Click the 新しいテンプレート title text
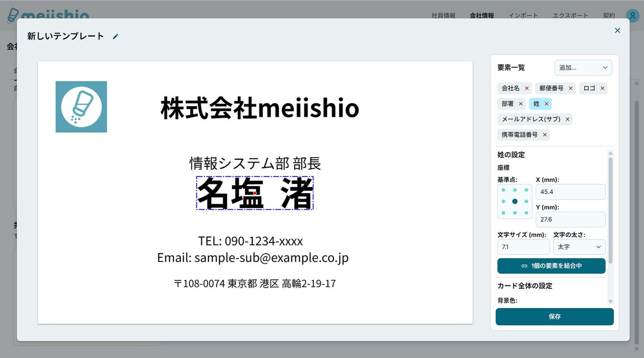This screenshot has width=644, height=358. (x=66, y=36)
